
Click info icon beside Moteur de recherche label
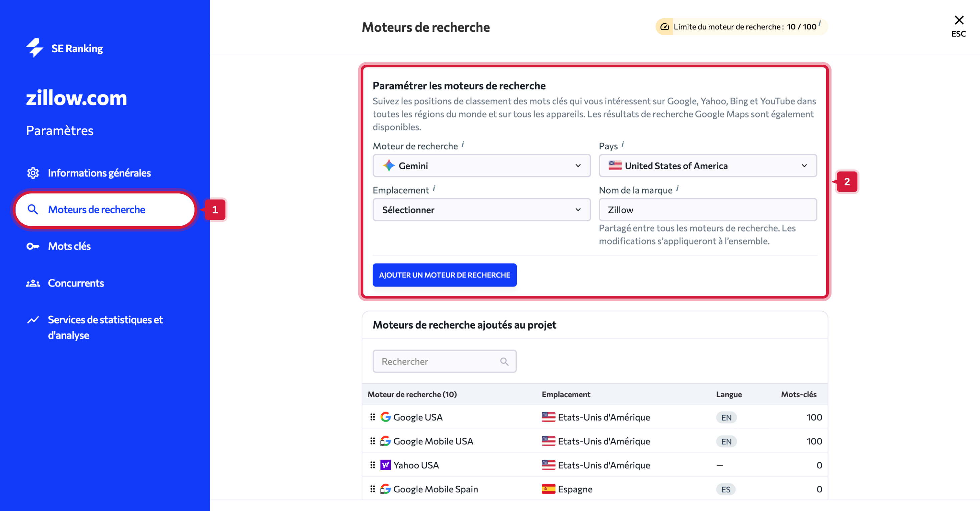click(x=462, y=144)
